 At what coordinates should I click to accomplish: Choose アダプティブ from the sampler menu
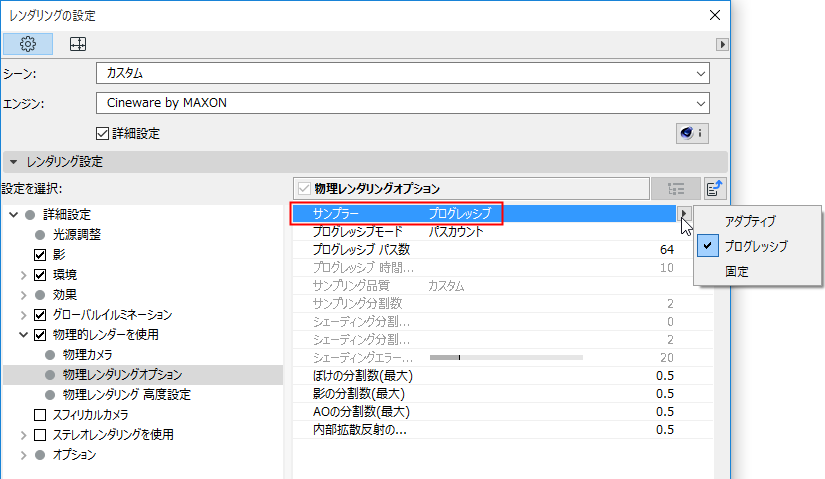click(750, 222)
